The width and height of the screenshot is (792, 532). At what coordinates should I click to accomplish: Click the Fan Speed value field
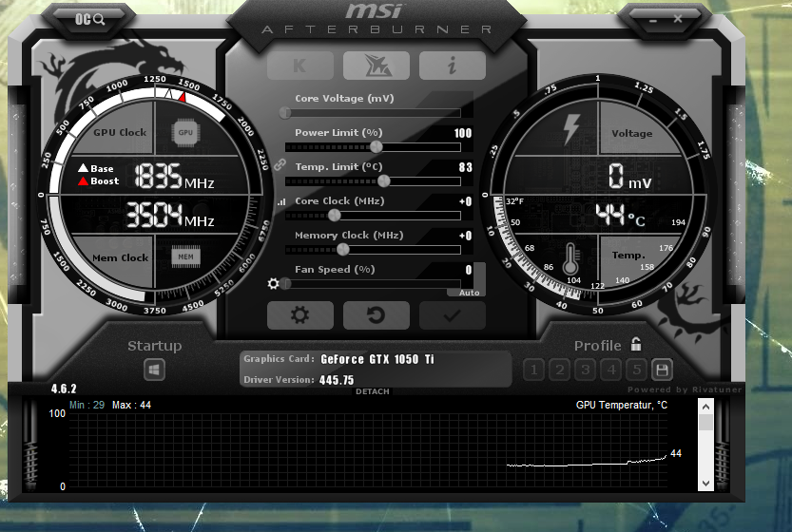[x=468, y=270]
